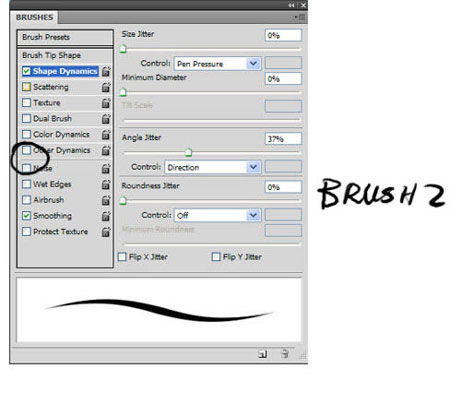Collapse panel with double-arrow icon
Viewport: 450px width, 404px height.
pos(292,5)
